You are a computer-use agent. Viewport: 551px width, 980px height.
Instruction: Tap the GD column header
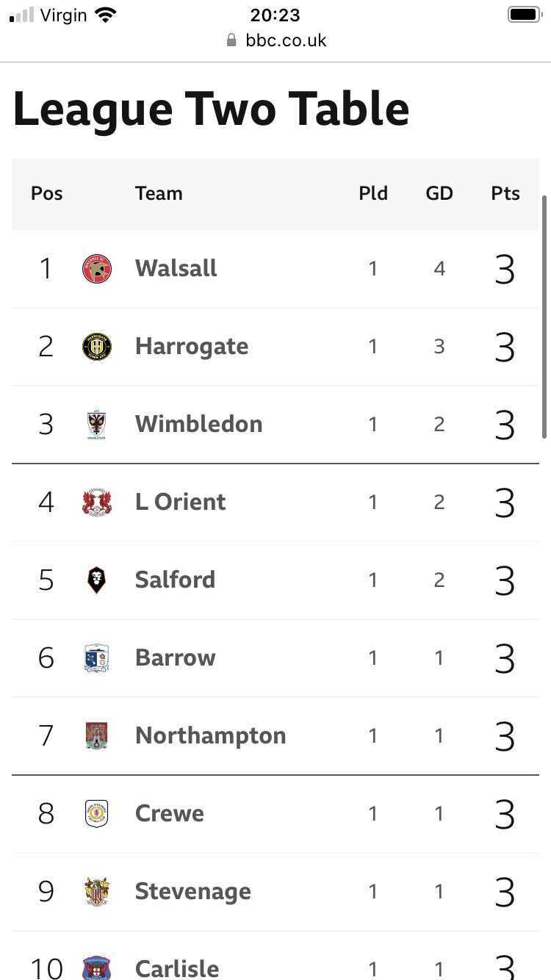coord(439,194)
